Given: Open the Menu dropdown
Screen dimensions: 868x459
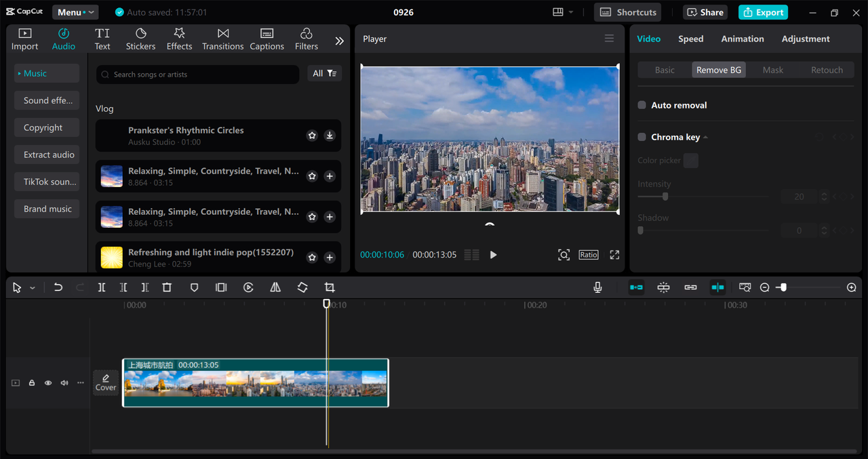Looking at the screenshot, I should tap(75, 12).
